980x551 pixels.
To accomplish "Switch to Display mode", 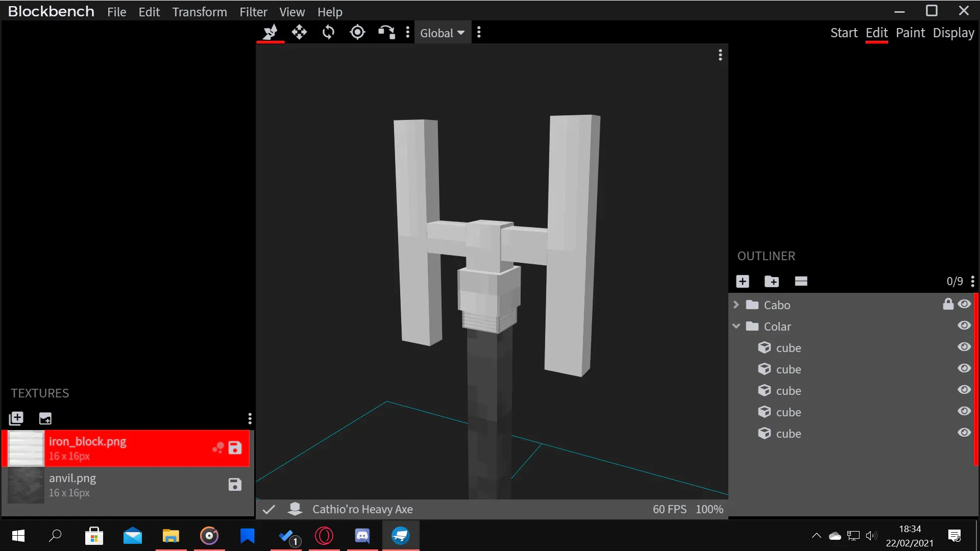I will tap(953, 33).
